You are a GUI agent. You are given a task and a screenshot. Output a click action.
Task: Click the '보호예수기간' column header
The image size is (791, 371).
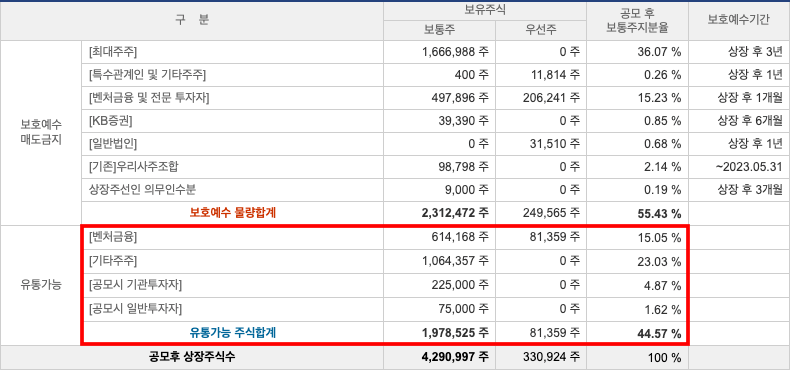pos(739,20)
